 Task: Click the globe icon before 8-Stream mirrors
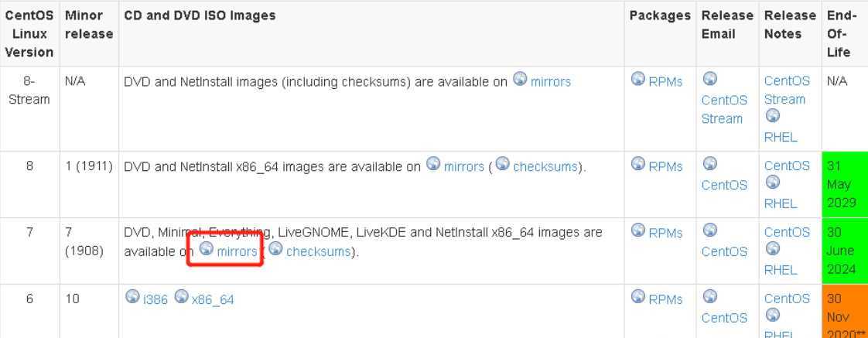click(520, 79)
